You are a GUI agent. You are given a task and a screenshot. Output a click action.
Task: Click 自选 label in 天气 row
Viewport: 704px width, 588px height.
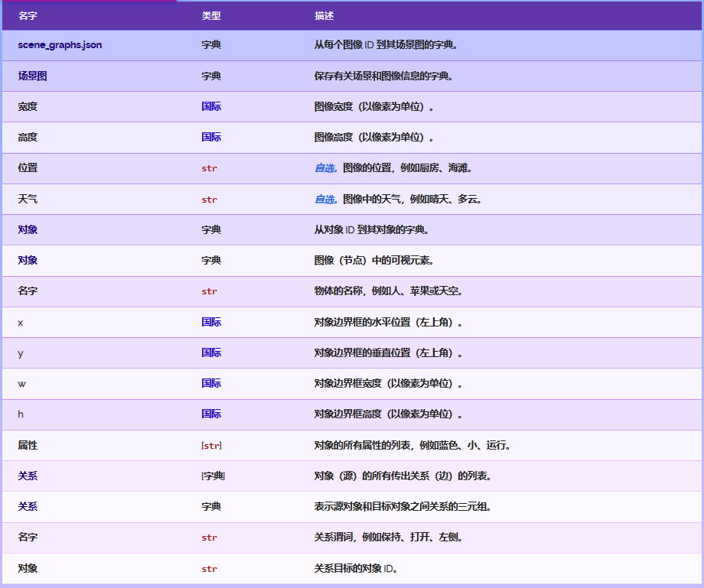click(326, 199)
